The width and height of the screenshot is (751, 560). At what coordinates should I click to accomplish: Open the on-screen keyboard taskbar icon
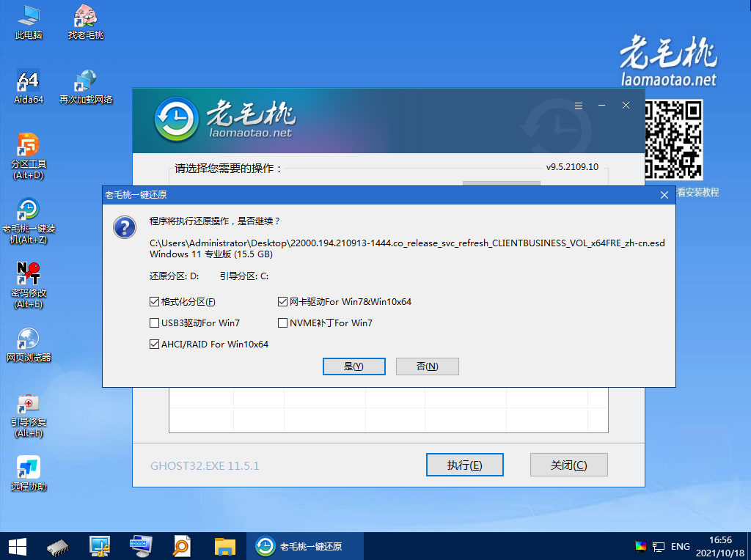[x=141, y=547]
